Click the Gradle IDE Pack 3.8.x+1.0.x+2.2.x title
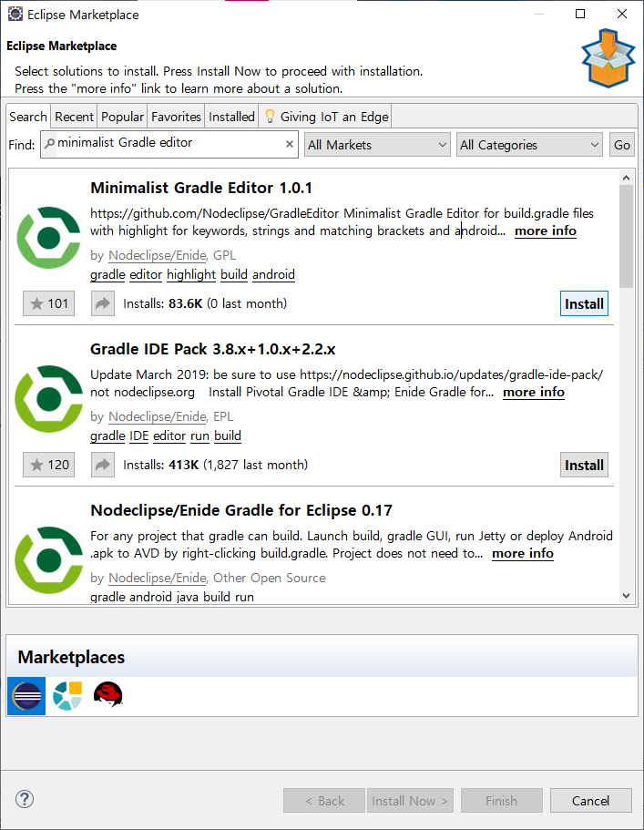 pyautogui.click(x=213, y=349)
